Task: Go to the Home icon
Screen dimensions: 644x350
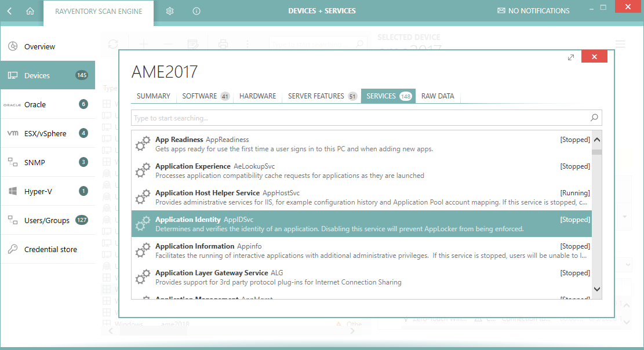Action: pyautogui.click(x=30, y=11)
